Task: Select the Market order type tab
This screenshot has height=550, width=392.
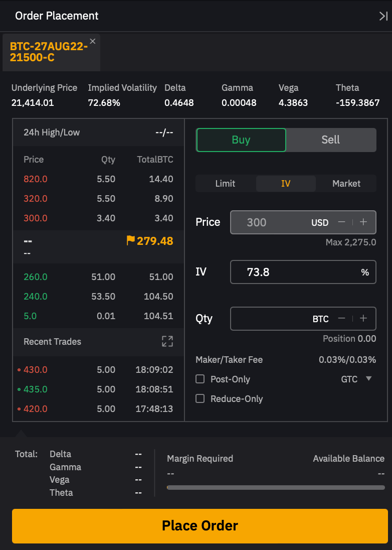Action: coord(346,184)
